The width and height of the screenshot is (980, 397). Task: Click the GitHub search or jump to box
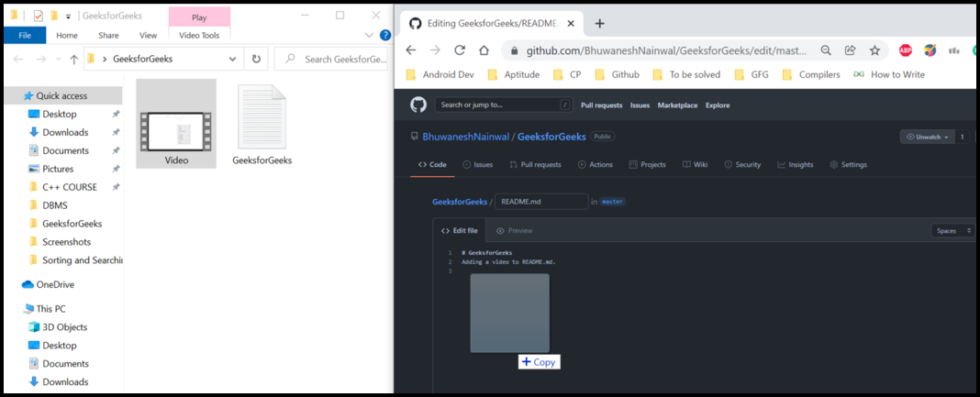tap(504, 105)
